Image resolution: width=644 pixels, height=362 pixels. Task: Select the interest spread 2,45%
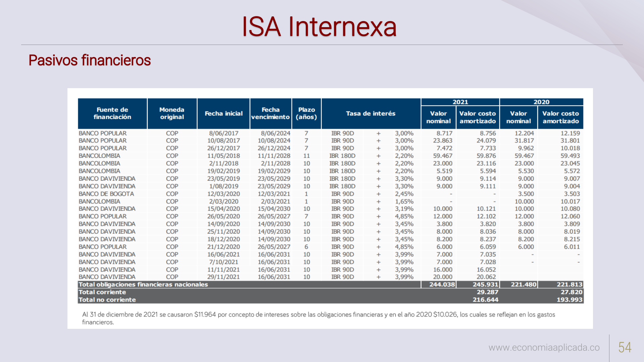tap(404, 194)
